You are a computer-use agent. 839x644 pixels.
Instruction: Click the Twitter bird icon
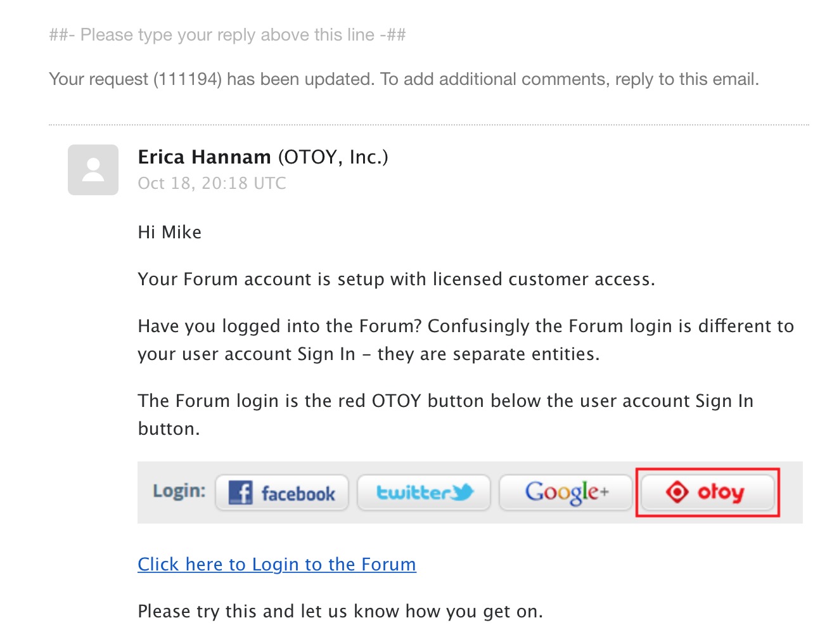tap(463, 492)
